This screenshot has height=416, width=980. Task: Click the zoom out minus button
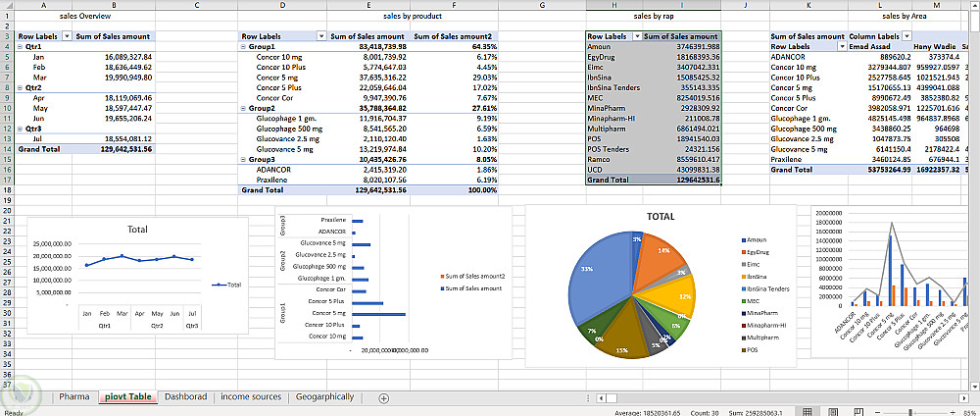879,413
